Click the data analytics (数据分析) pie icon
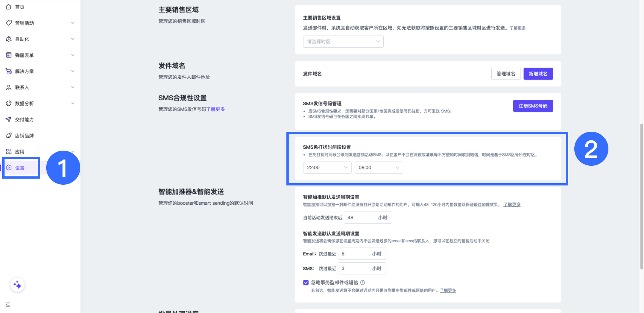The width and height of the screenshot is (644, 313). click(x=9, y=103)
